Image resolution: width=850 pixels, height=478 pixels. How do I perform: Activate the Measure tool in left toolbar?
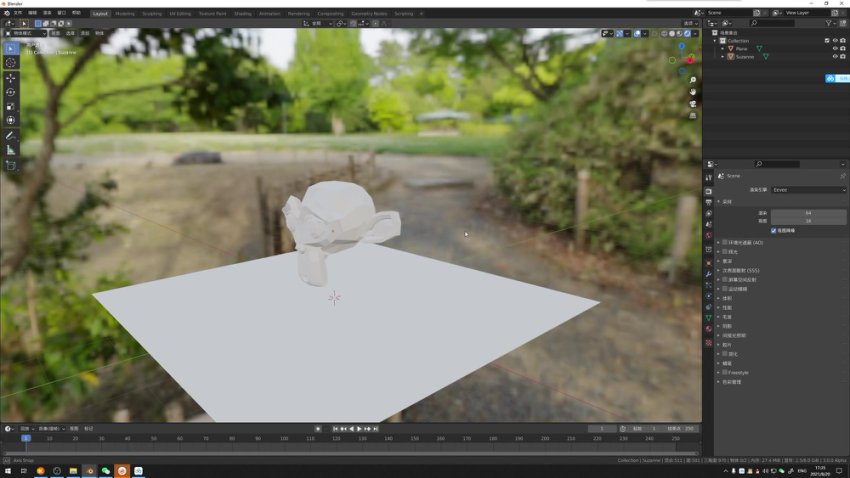point(11,150)
